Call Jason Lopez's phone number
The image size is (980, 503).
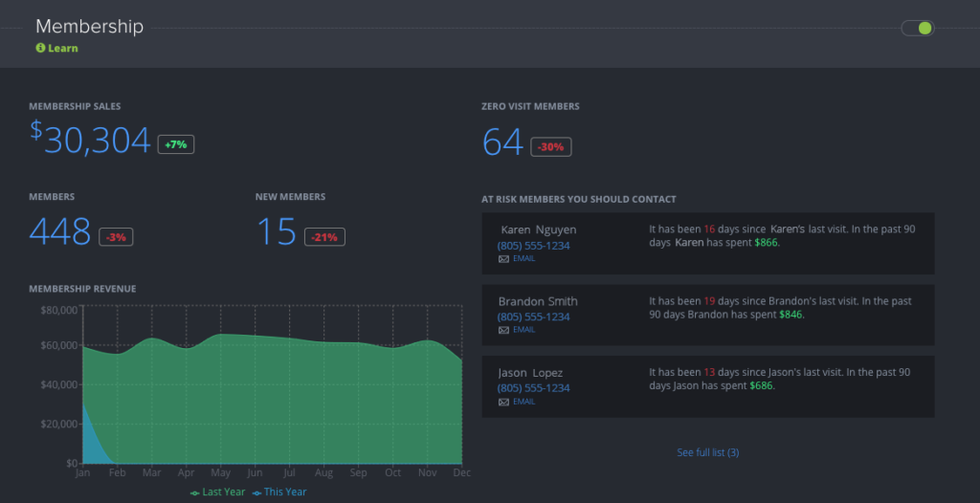point(534,388)
